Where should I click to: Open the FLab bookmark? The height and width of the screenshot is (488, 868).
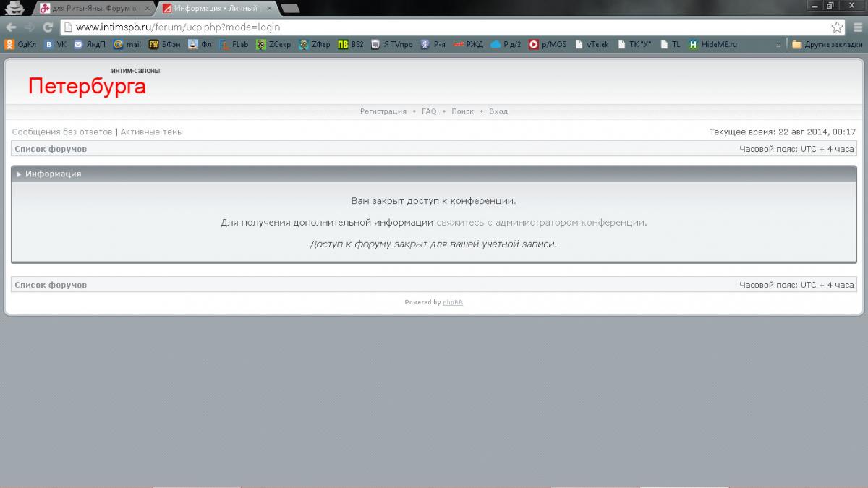point(234,44)
